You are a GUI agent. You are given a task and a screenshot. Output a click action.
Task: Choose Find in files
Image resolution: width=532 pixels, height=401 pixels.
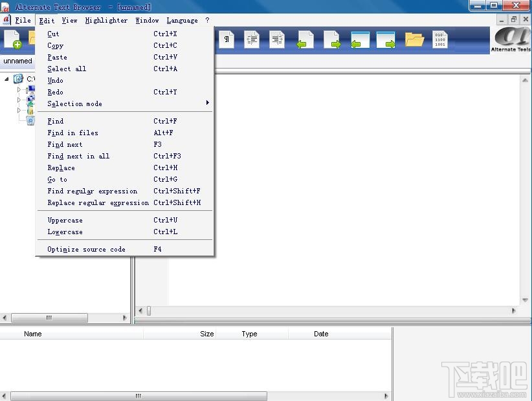tap(125, 133)
